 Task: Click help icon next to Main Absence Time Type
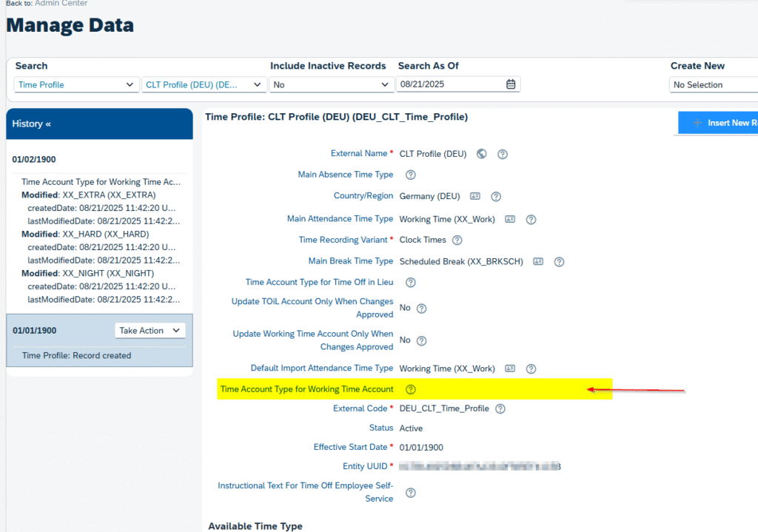[411, 175]
